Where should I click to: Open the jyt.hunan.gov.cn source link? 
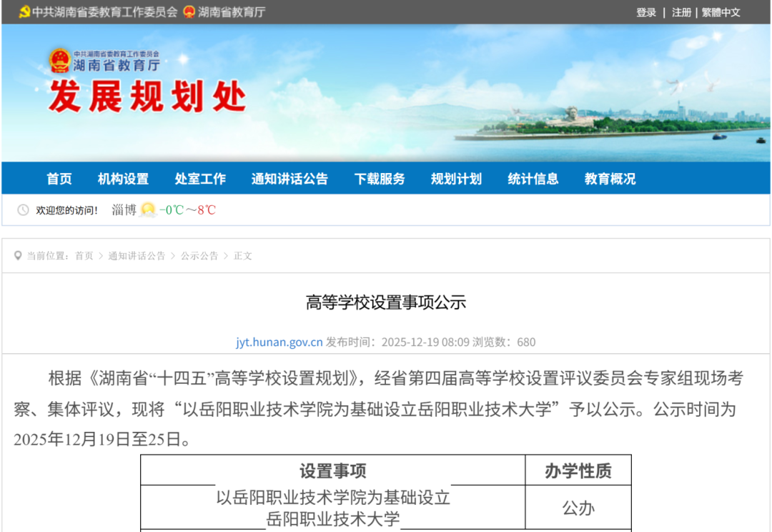pyautogui.click(x=279, y=342)
